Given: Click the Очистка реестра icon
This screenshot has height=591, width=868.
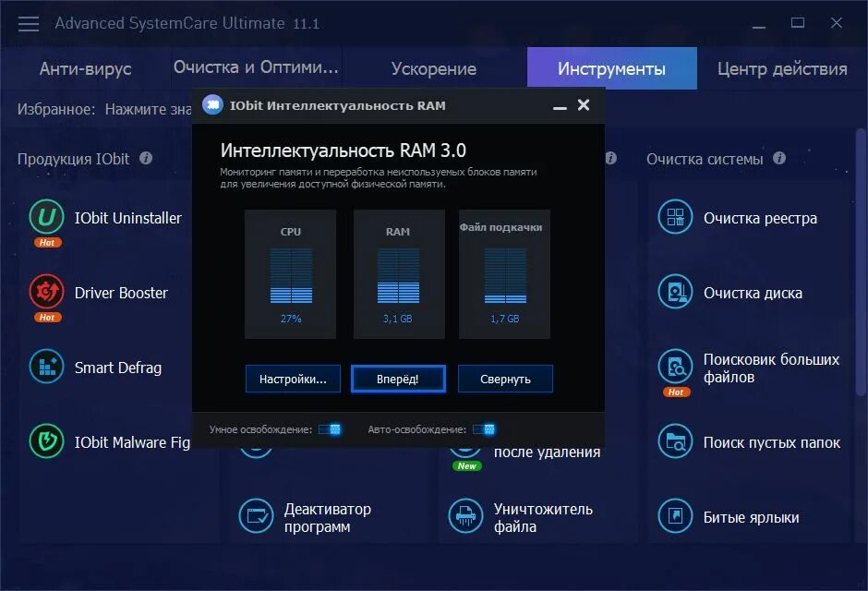Looking at the screenshot, I should (x=675, y=216).
